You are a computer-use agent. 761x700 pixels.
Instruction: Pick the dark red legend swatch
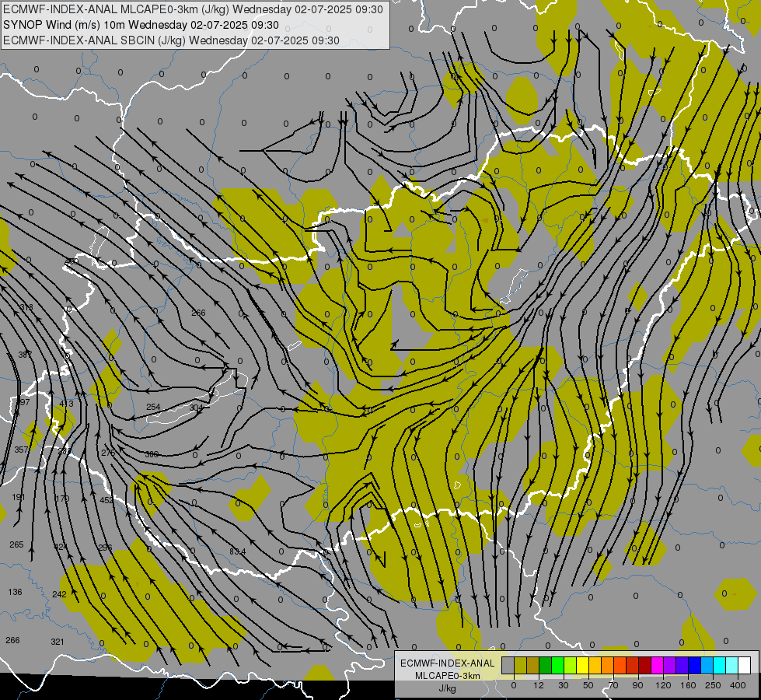(644, 665)
